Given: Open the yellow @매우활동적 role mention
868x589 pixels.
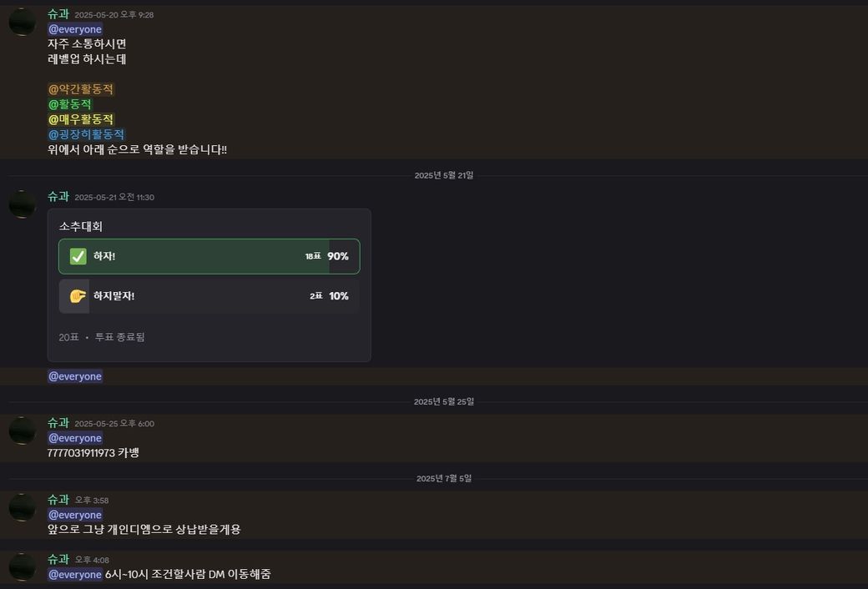Looking at the screenshot, I should point(81,119).
